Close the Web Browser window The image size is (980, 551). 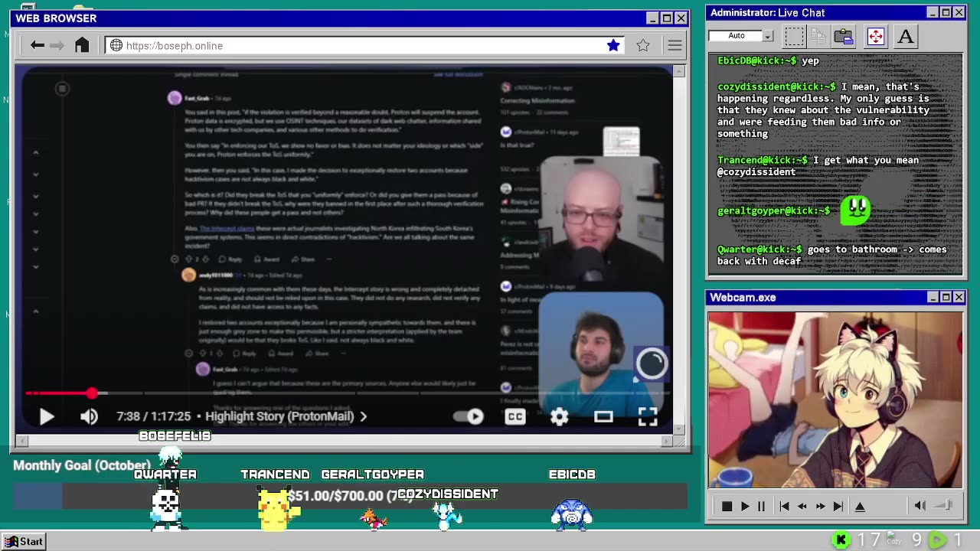point(681,18)
